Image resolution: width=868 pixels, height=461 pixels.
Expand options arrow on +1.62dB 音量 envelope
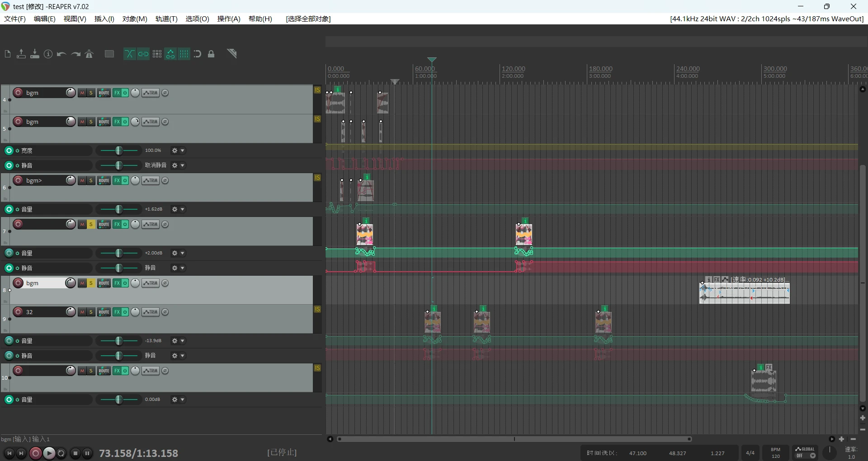pos(183,210)
